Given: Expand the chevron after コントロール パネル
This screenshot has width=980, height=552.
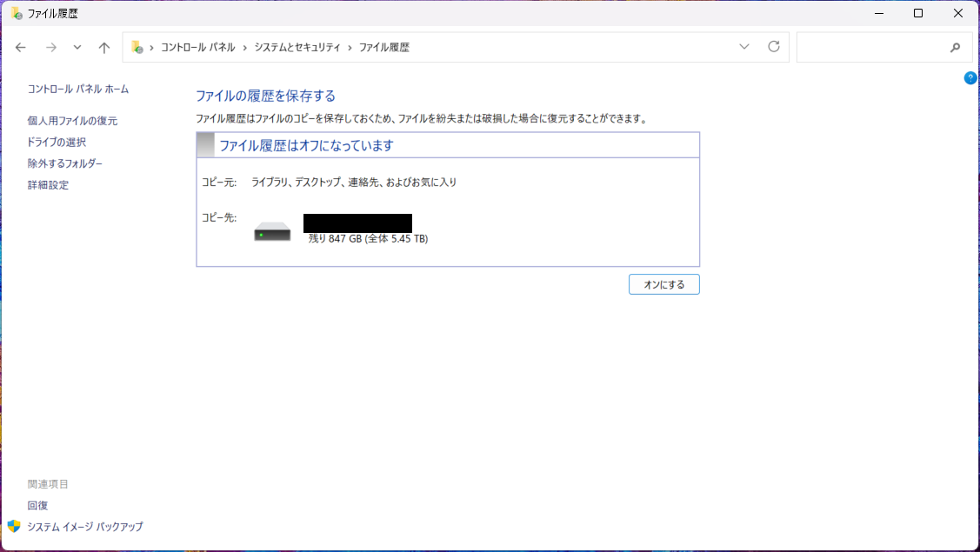Looking at the screenshot, I should 244,48.
